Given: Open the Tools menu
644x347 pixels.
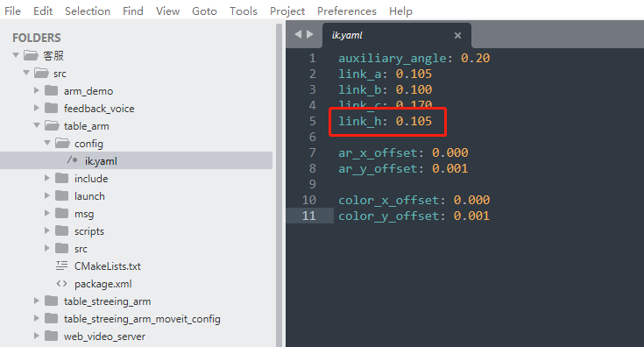Looking at the screenshot, I should [x=244, y=11].
